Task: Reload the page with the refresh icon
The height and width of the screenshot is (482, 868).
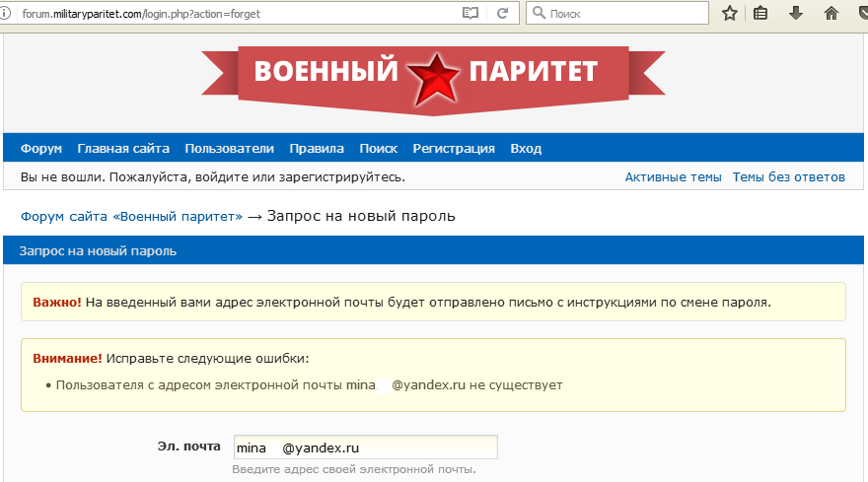Action: tap(502, 13)
